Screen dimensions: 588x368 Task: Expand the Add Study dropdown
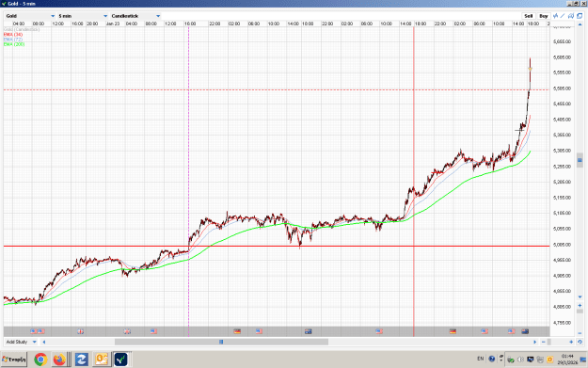tap(21, 342)
